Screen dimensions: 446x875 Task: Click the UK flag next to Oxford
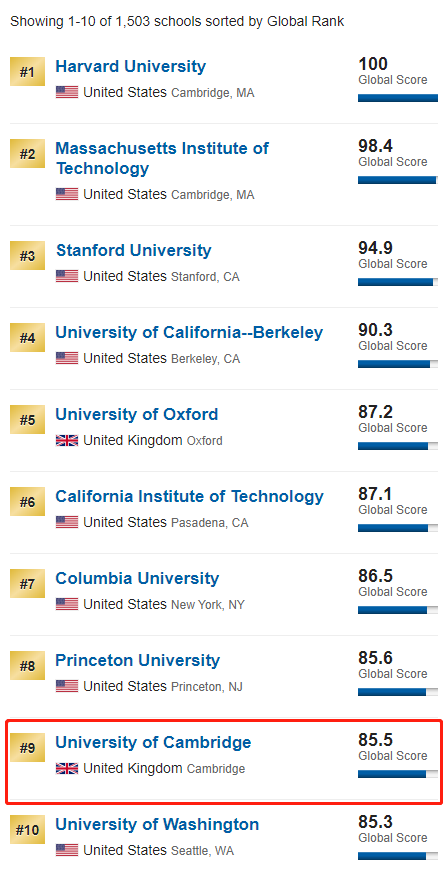[x=67, y=440]
